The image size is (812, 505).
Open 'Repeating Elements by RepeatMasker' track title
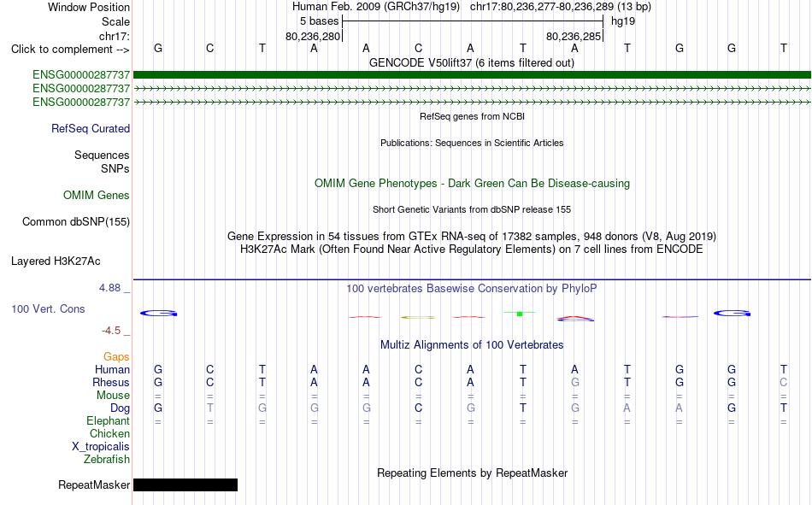[473, 473]
